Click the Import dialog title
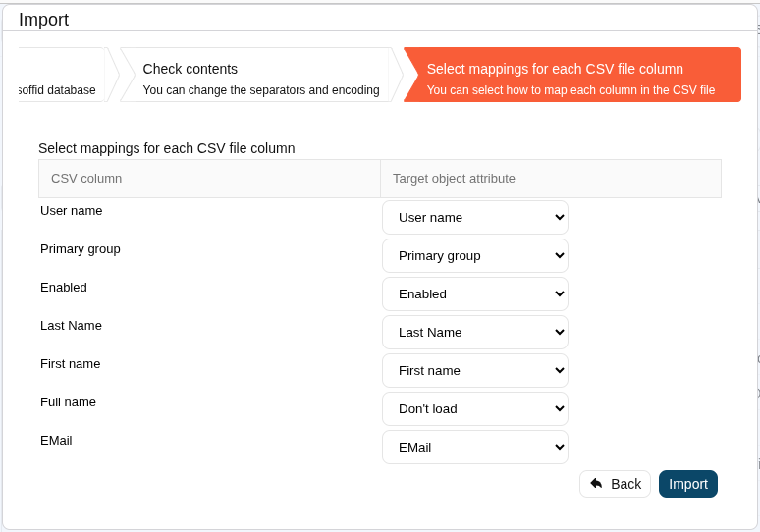Viewport: 760px width, 532px height. [x=43, y=20]
